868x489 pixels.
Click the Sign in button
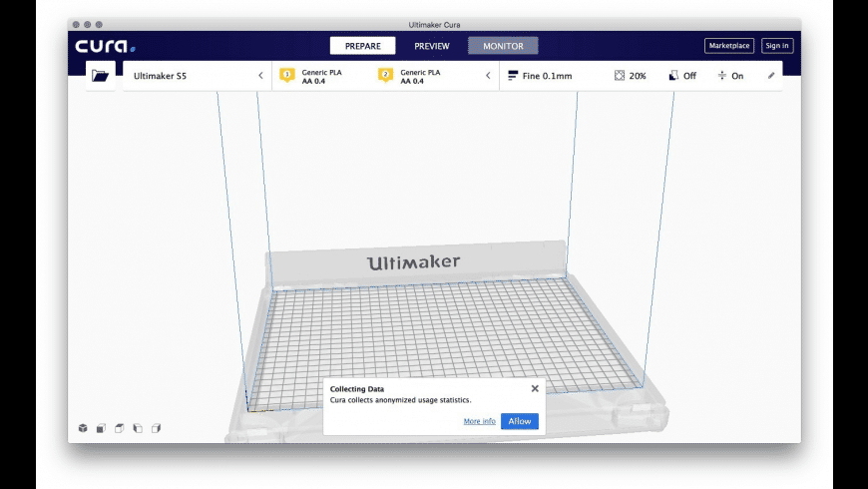777,46
